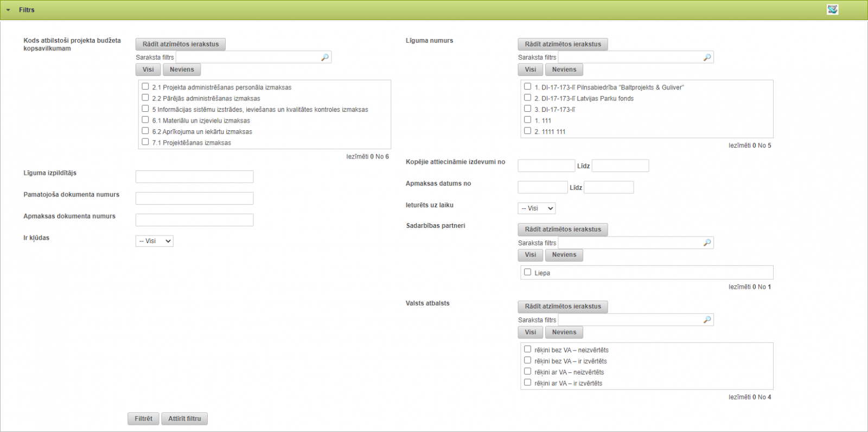868x432 pixels.
Task: Check rēķini ar VA – neizvērtēts option
Action: pos(527,371)
